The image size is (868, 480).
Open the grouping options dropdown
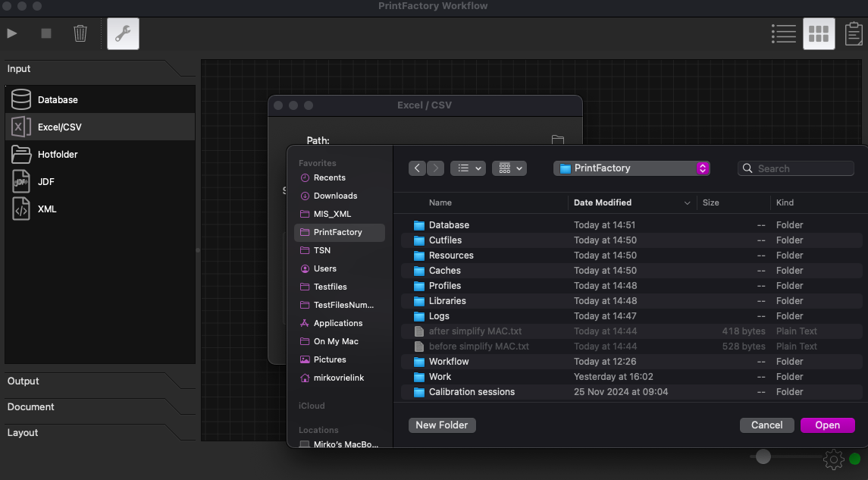509,168
